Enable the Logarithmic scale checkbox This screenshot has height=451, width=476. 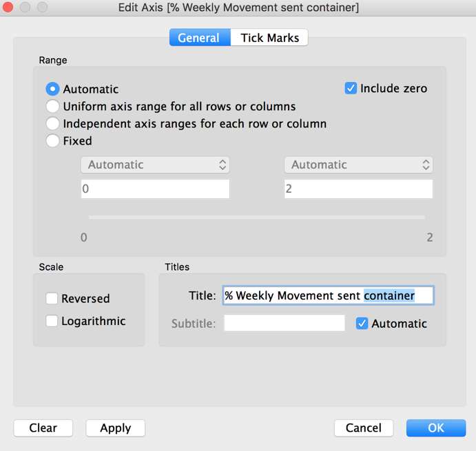point(52,321)
